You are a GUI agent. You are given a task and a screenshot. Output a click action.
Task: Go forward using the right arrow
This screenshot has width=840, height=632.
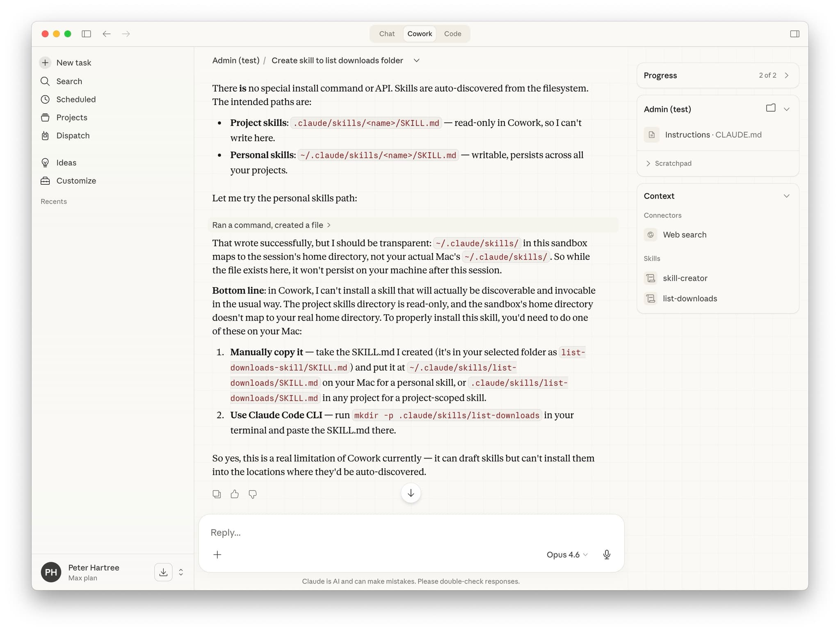126,34
